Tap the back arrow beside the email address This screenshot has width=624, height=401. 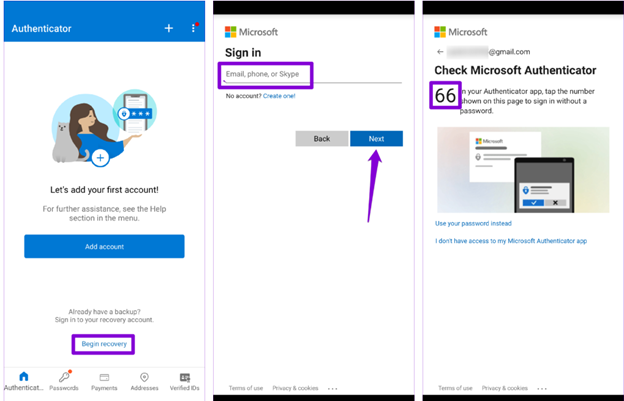[440, 52]
